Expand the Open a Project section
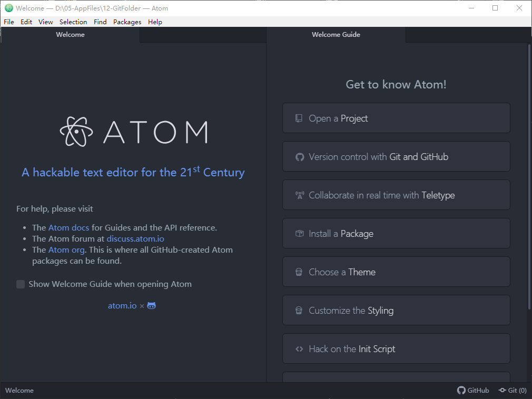This screenshot has height=399, width=532. pos(396,118)
